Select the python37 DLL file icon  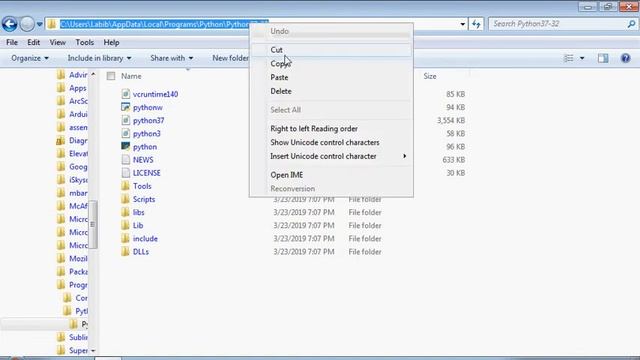pyautogui.click(x=126, y=120)
